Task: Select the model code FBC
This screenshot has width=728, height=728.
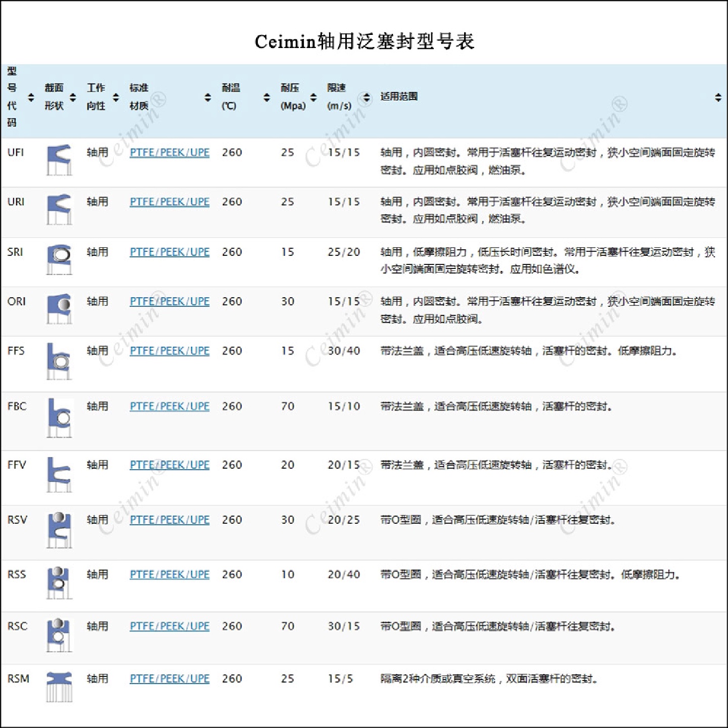Action: (17, 406)
